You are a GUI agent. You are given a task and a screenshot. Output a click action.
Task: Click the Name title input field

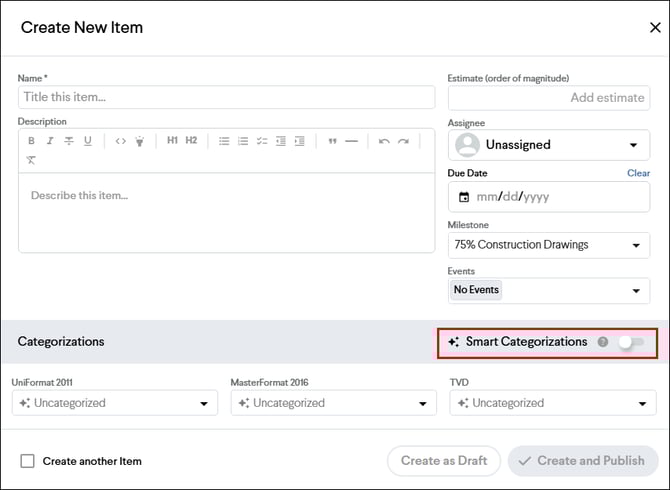coord(226,97)
